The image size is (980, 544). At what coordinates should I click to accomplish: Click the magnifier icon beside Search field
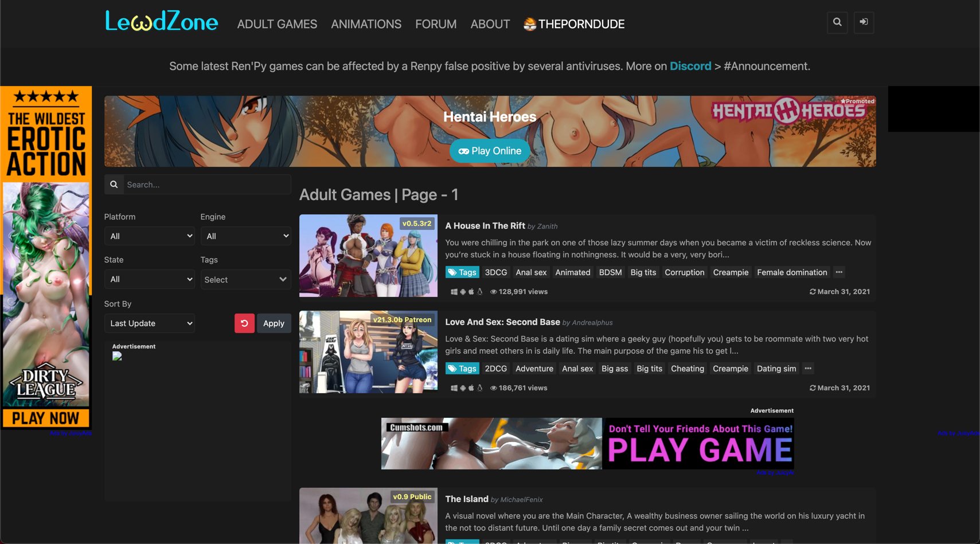click(114, 185)
